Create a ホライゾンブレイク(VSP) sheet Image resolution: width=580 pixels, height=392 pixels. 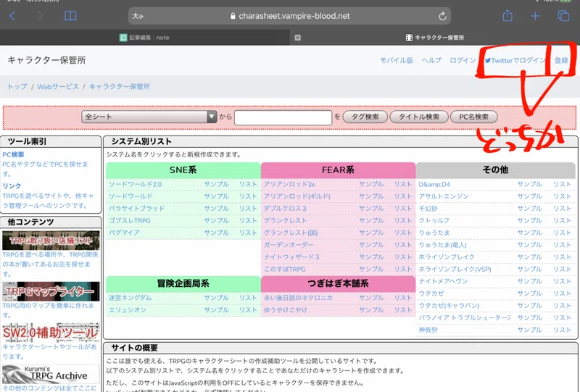[x=455, y=270]
